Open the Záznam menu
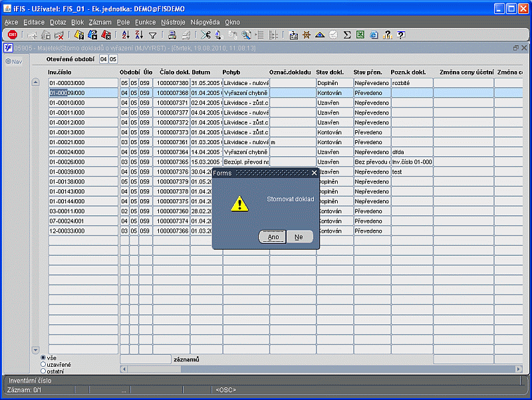The width and height of the screenshot is (532, 400). pyautogui.click(x=100, y=23)
